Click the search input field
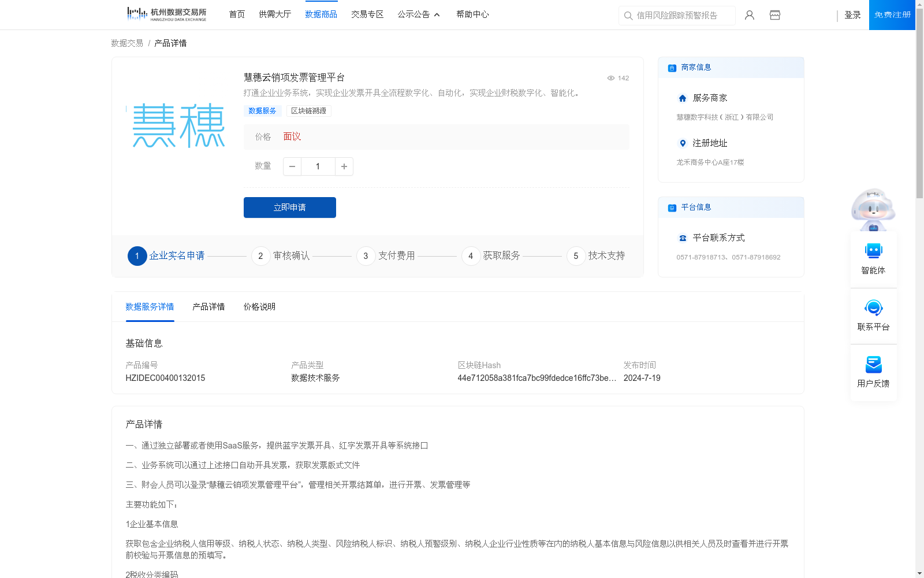The height and width of the screenshot is (578, 924). 677,16
